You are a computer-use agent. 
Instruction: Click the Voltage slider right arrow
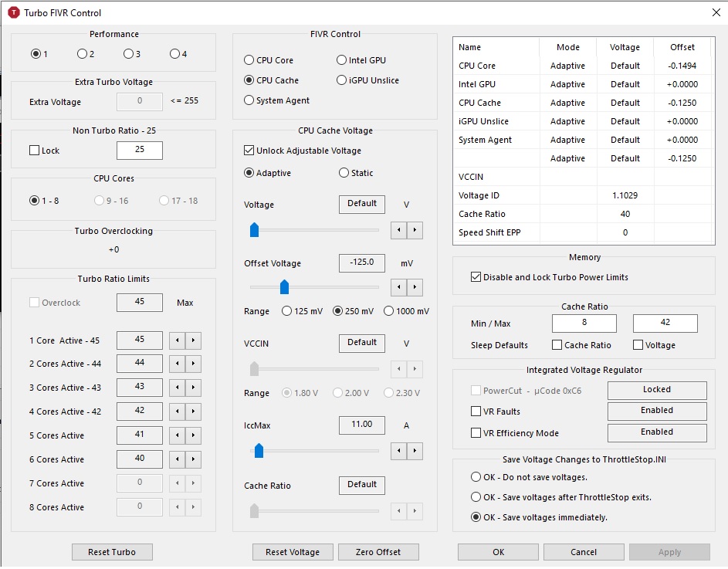tap(415, 230)
